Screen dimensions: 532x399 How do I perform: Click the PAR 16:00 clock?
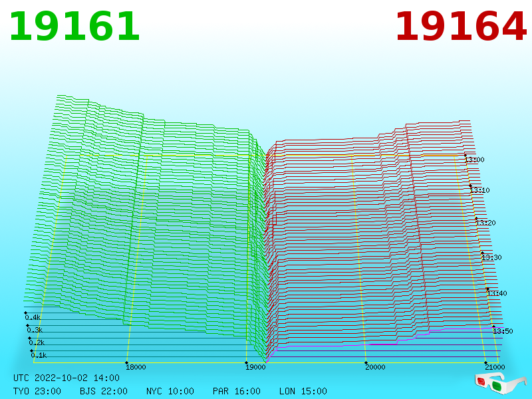point(237,391)
